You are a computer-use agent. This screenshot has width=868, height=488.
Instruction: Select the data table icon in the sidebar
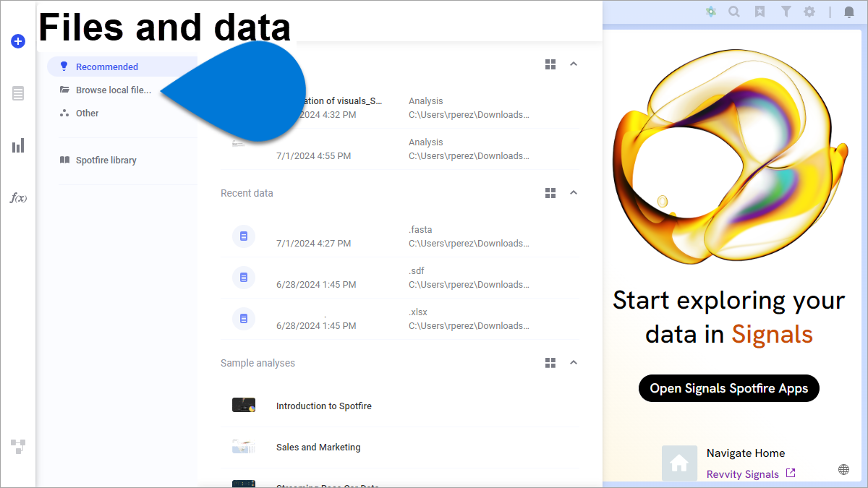[17, 93]
